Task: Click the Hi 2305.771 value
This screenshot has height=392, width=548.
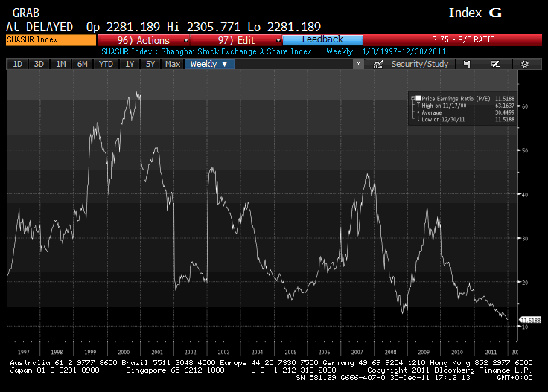Action: [x=203, y=27]
